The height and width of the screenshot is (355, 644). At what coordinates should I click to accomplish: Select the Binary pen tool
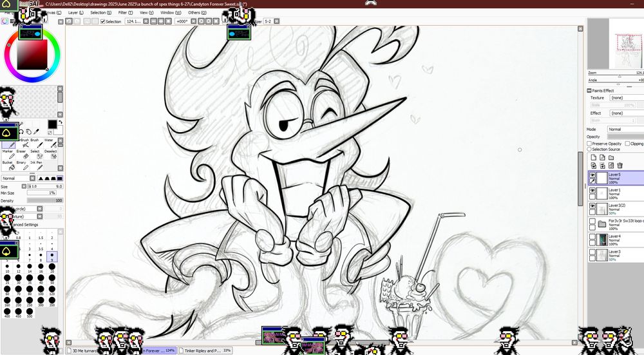[x=22, y=165]
